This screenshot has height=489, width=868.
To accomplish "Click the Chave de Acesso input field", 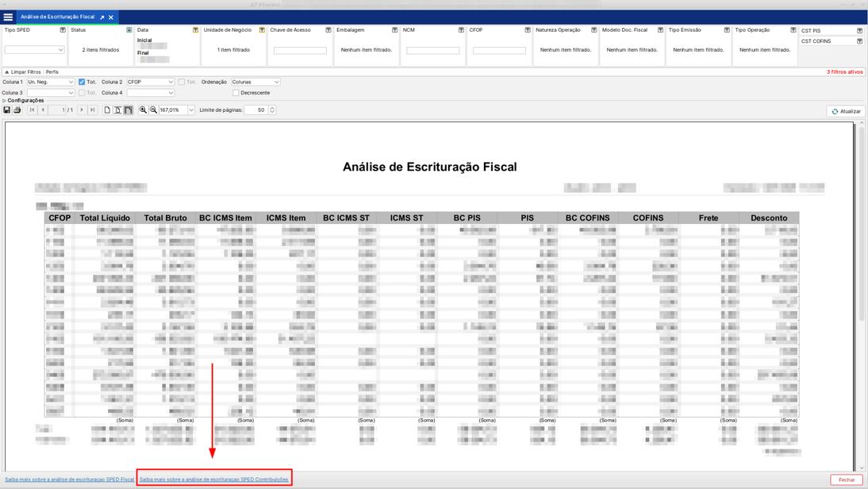I will click(300, 50).
